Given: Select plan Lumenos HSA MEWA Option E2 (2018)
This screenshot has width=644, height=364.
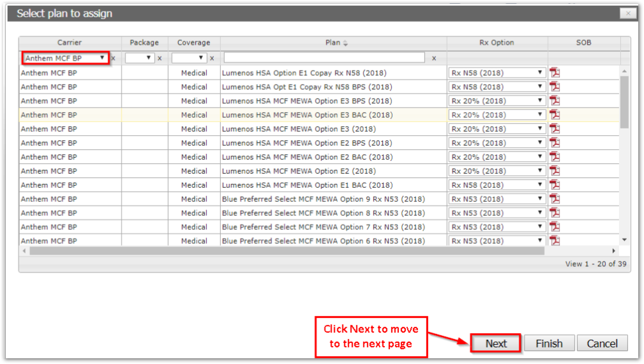Looking at the screenshot, I should [299, 171].
